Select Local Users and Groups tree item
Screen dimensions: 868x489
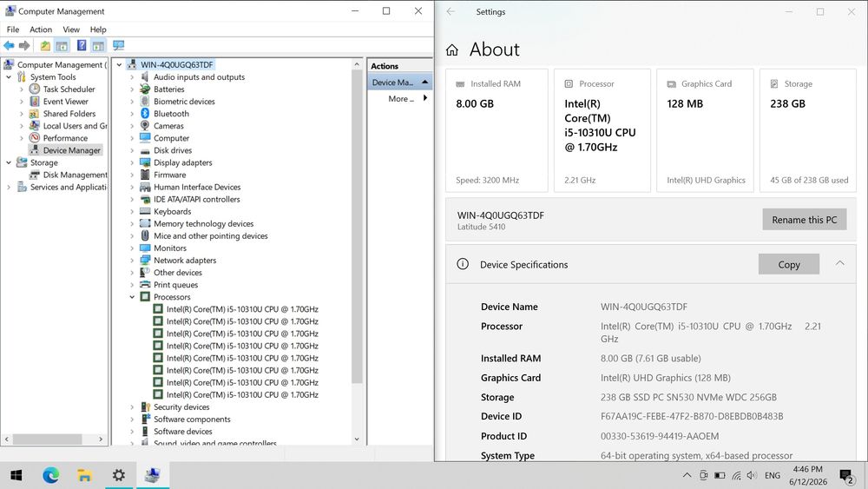tap(75, 126)
